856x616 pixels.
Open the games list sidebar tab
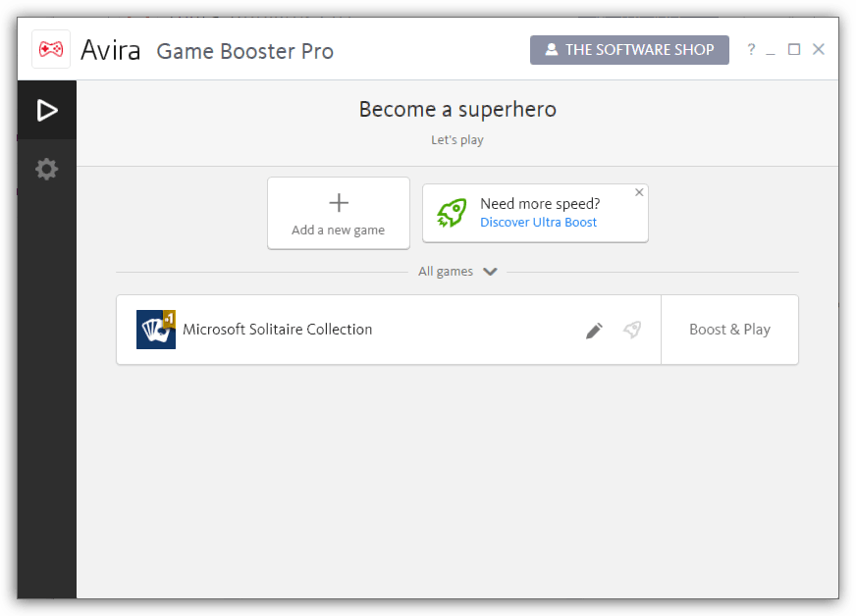[x=47, y=110]
